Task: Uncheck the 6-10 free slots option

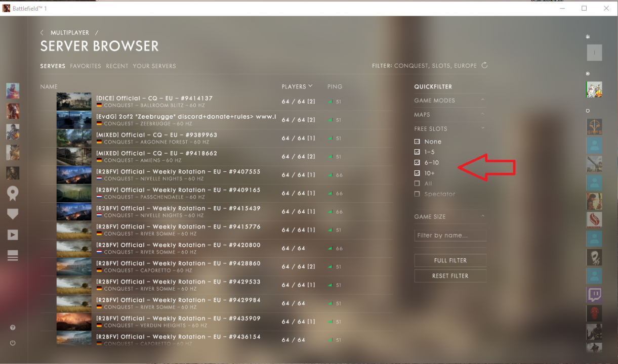Action: click(417, 162)
